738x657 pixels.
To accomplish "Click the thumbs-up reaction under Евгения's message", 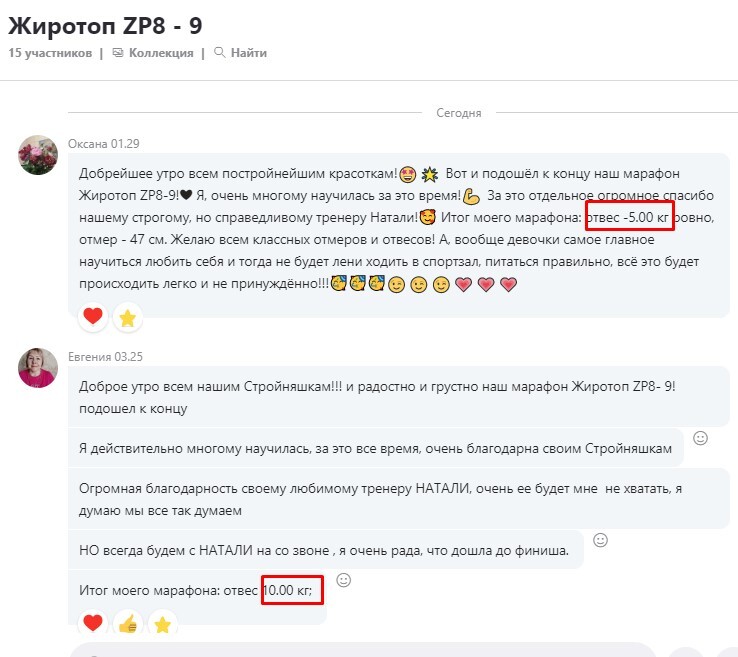I will pos(128,625).
